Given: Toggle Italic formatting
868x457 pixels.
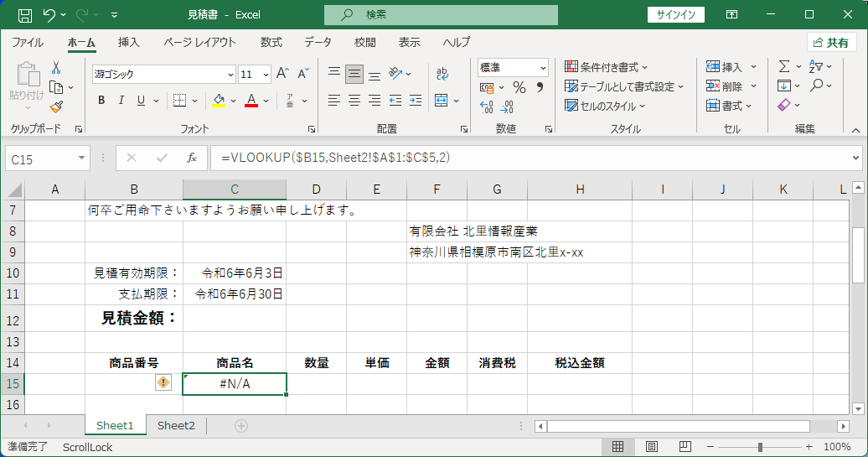Looking at the screenshot, I should [121, 101].
